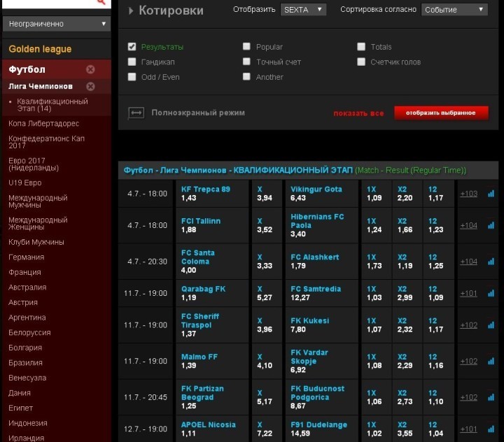Open Бразилия in sidebar
Image resolution: width=504 pixels, height=442 pixels.
pyautogui.click(x=25, y=363)
